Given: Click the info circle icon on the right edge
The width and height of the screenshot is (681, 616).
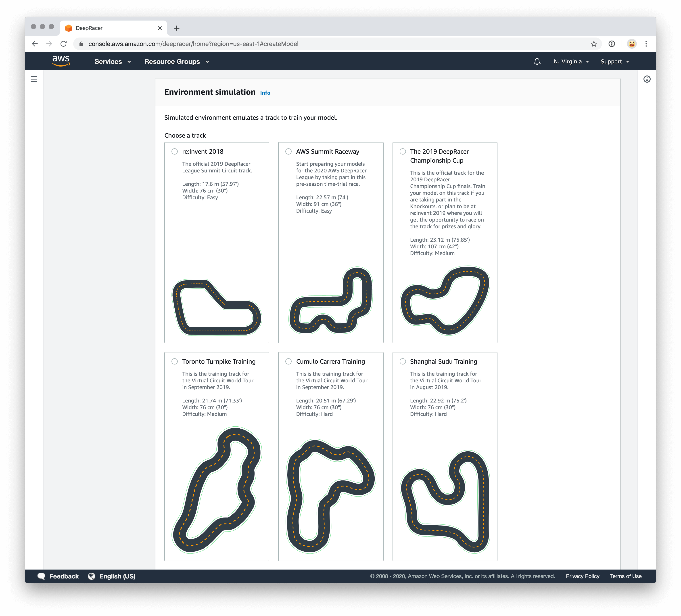Looking at the screenshot, I should point(647,79).
